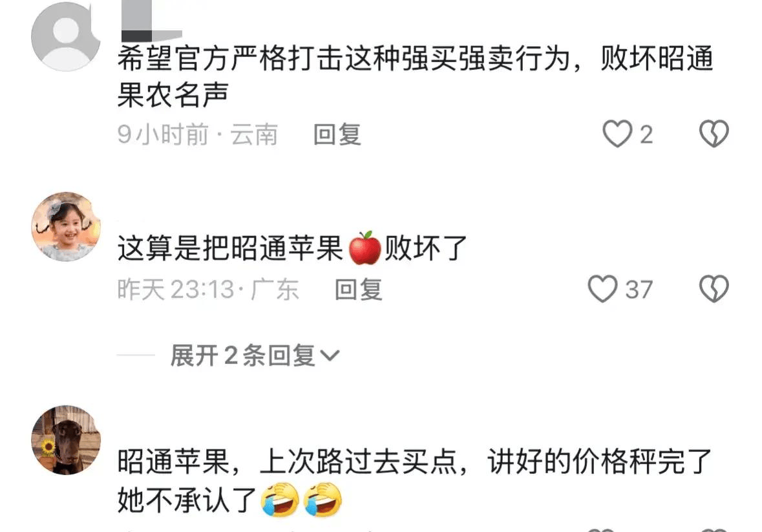The image size is (762, 532).
Task: Dislike the 昨天 23:13 广东 comment
Action: [x=714, y=289]
